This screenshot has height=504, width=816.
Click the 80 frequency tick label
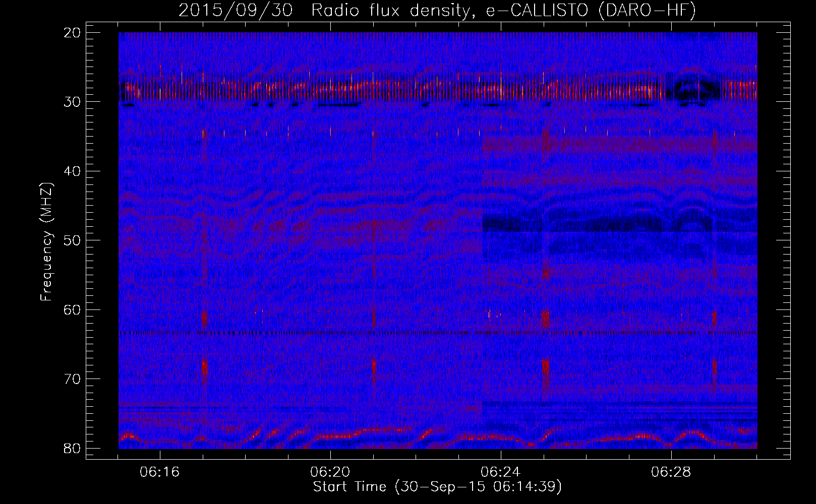pyautogui.click(x=73, y=448)
